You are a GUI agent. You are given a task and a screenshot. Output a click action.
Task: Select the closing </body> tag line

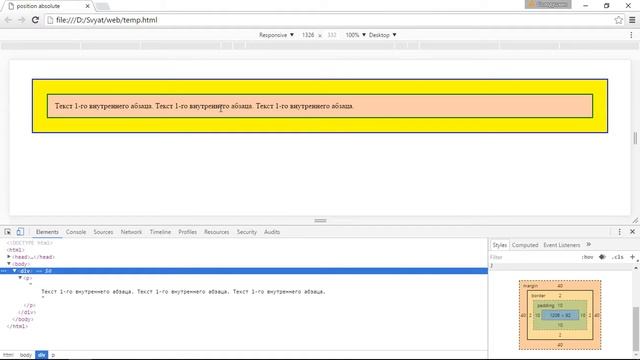coord(22,319)
